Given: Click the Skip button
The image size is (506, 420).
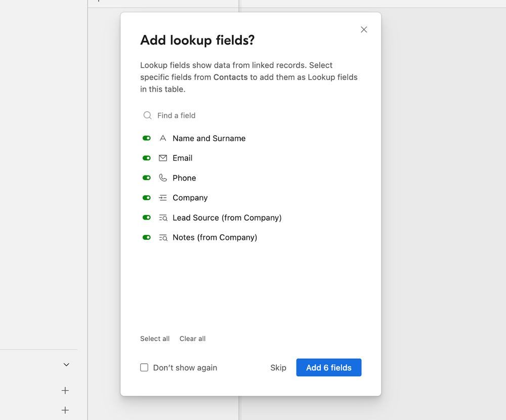Looking at the screenshot, I should 278,368.
